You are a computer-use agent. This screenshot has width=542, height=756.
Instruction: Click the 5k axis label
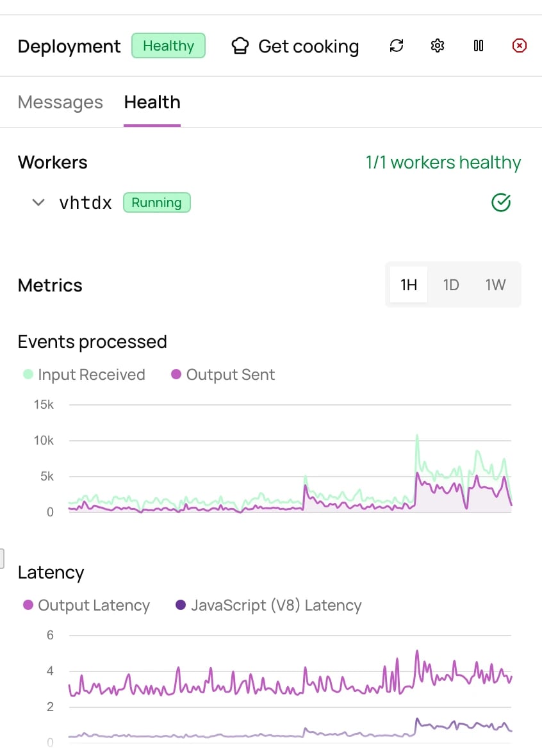(x=47, y=477)
